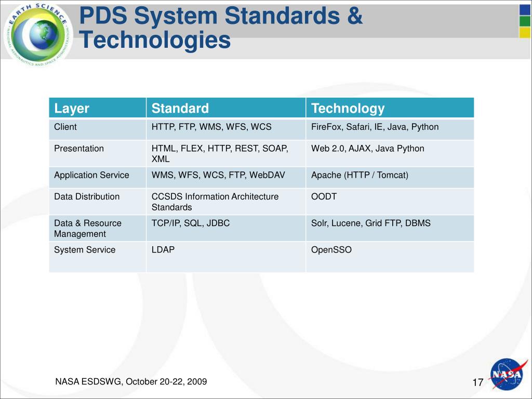Select the 'Application Service' layer cell

point(98,178)
